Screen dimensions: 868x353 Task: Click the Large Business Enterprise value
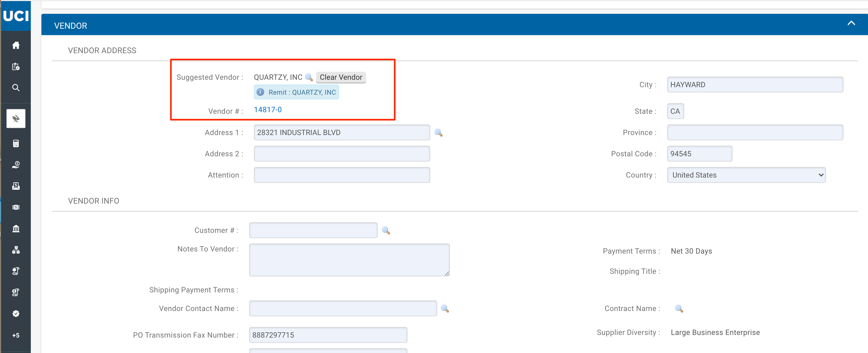click(715, 333)
